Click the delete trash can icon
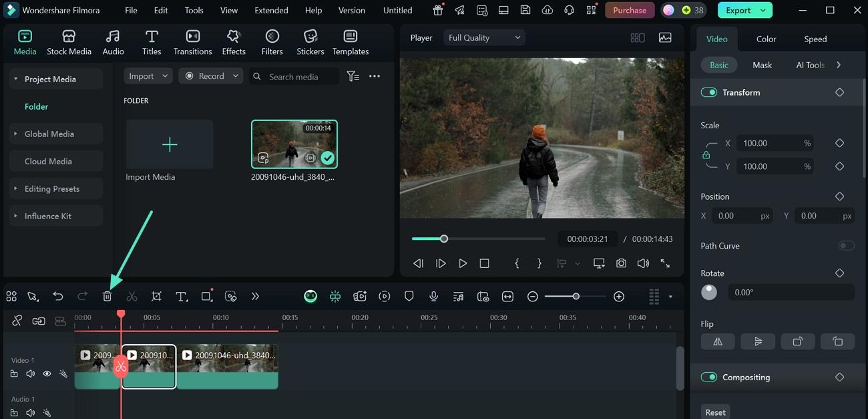This screenshot has height=419, width=868. [x=107, y=296]
